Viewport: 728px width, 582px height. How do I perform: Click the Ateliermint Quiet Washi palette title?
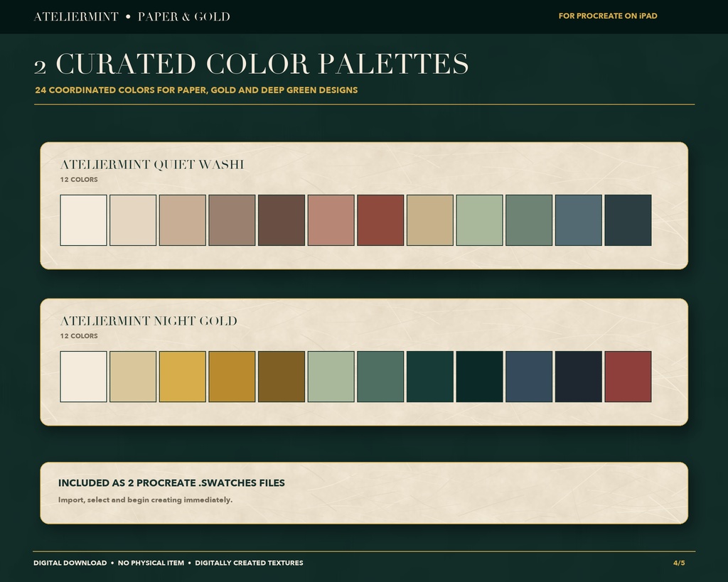coord(152,164)
